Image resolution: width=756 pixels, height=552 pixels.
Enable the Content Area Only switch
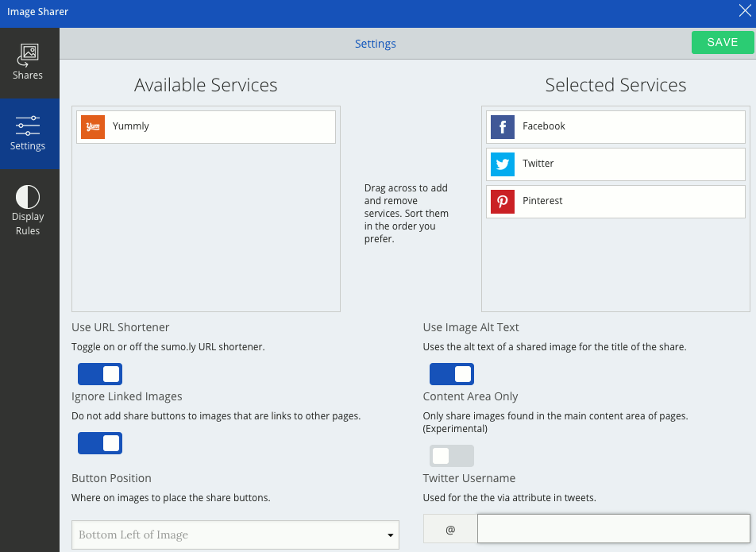click(452, 456)
